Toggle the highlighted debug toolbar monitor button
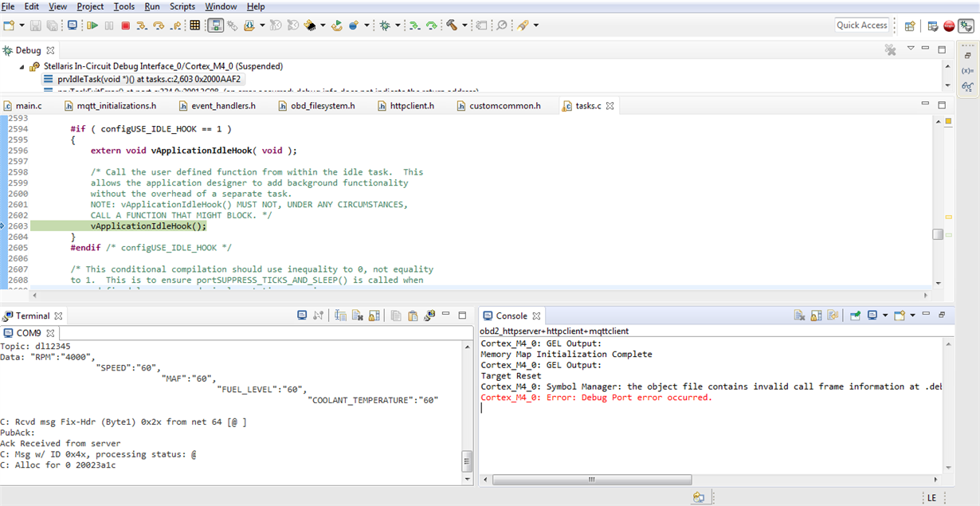 (215, 25)
